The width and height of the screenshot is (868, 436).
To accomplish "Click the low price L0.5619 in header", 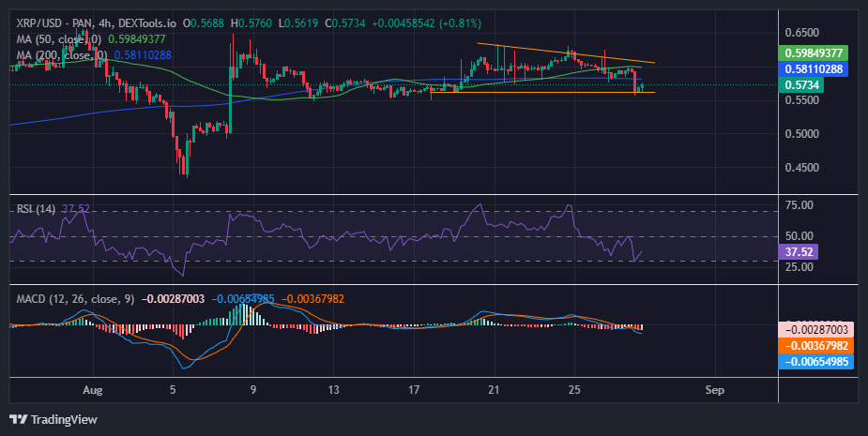I will [297, 23].
